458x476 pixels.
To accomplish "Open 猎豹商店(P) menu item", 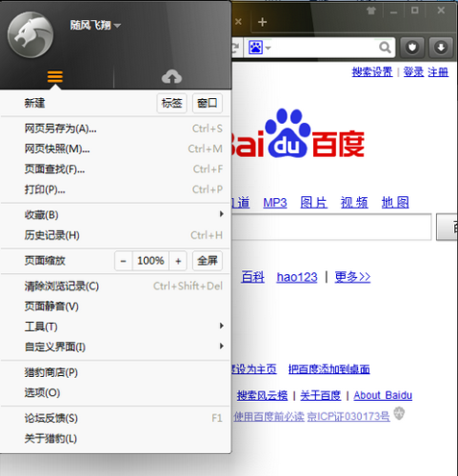I will coord(115,372).
